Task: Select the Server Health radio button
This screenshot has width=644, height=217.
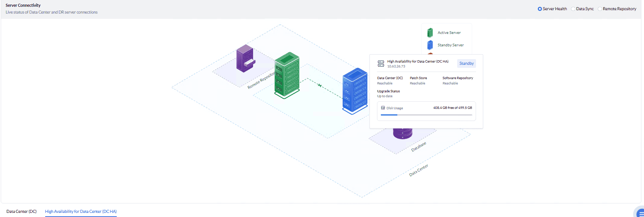Action: coord(540,9)
